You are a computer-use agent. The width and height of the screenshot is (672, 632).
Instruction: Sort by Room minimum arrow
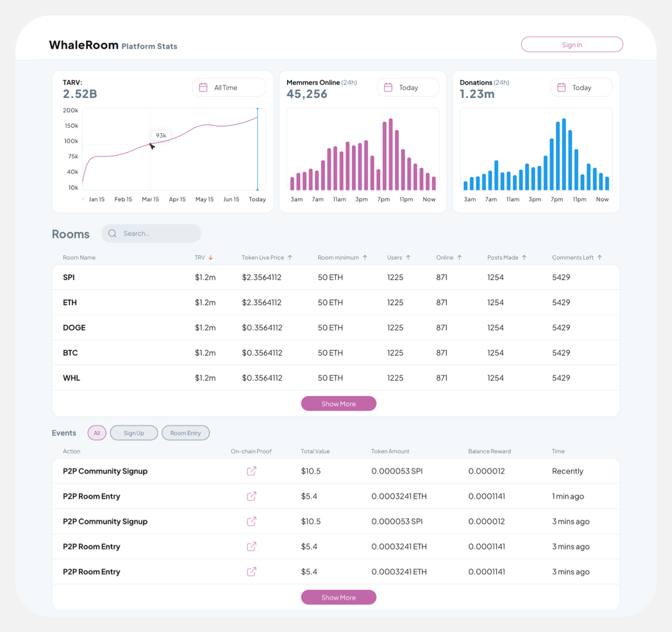[365, 258]
